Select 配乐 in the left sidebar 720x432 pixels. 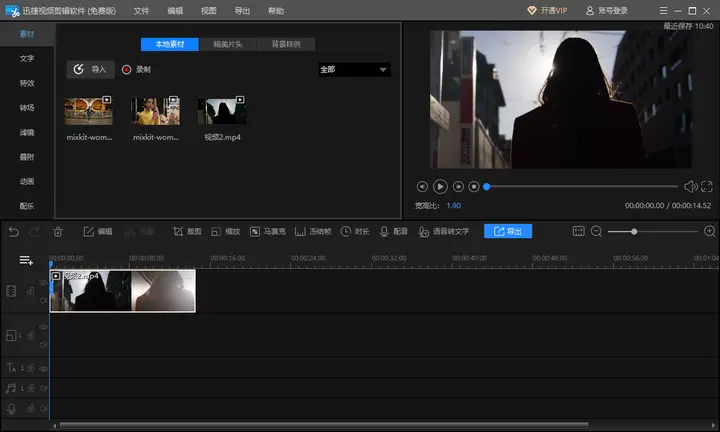click(27, 206)
